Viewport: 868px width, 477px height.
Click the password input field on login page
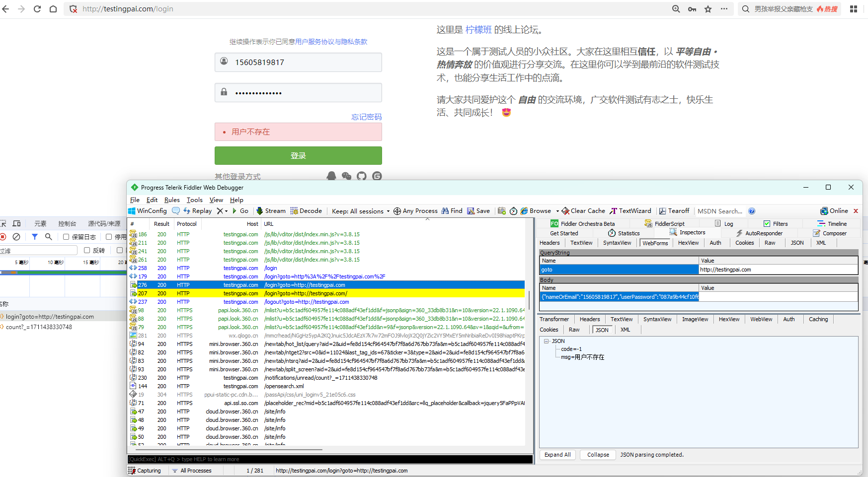[298, 93]
